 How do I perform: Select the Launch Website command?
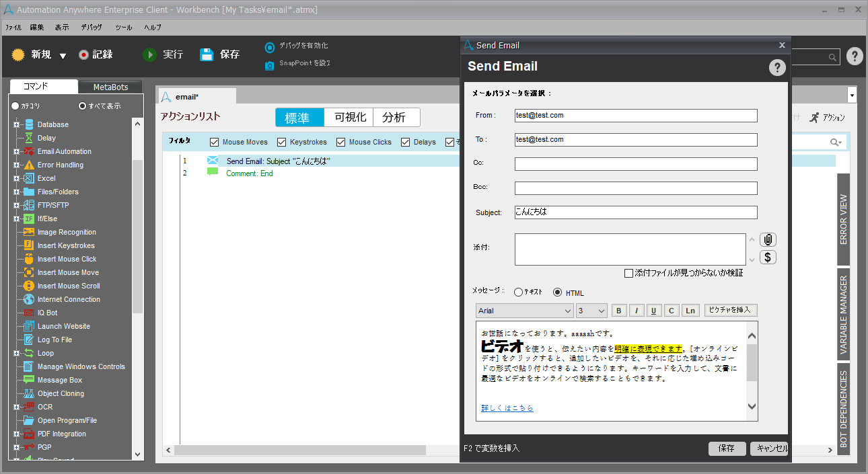click(63, 326)
